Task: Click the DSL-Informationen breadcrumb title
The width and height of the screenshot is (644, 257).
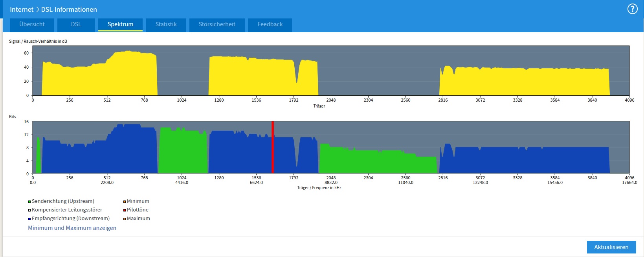Action: pyautogui.click(x=69, y=9)
